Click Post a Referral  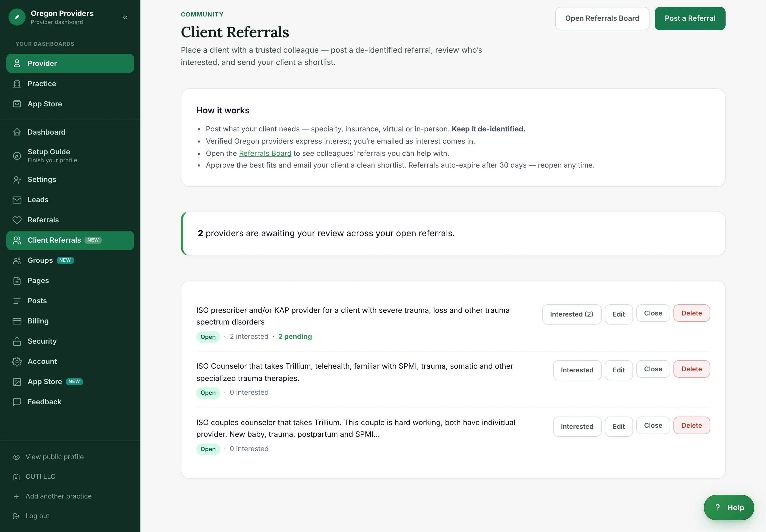[690, 19]
